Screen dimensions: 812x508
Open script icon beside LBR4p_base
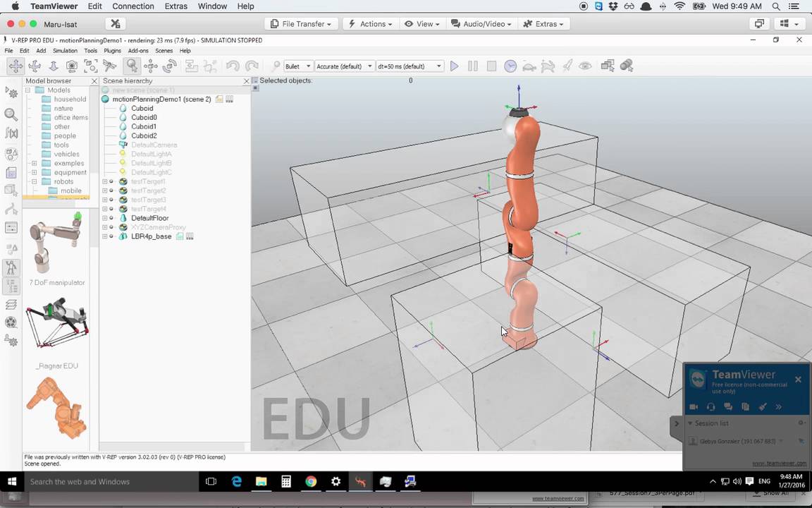coord(180,236)
